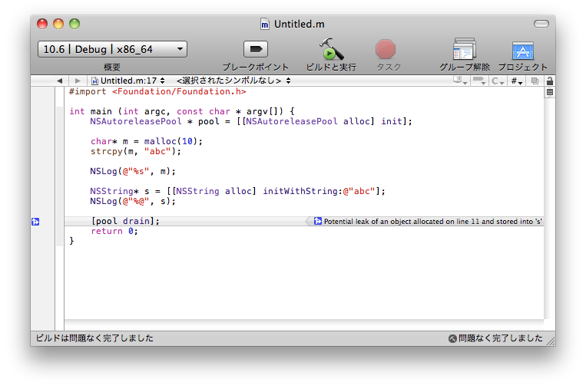The height and width of the screenshot is (392, 586).
Task: Click the '[pool drain];' code line
Action: [x=125, y=221]
